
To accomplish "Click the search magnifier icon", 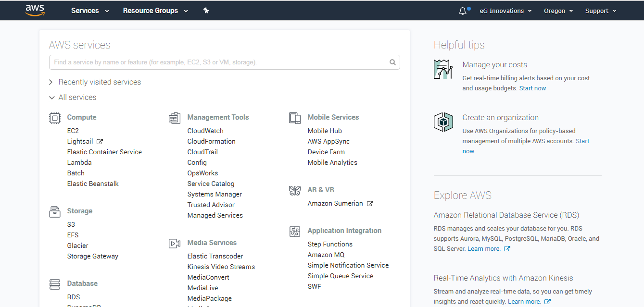I will coord(392,62).
